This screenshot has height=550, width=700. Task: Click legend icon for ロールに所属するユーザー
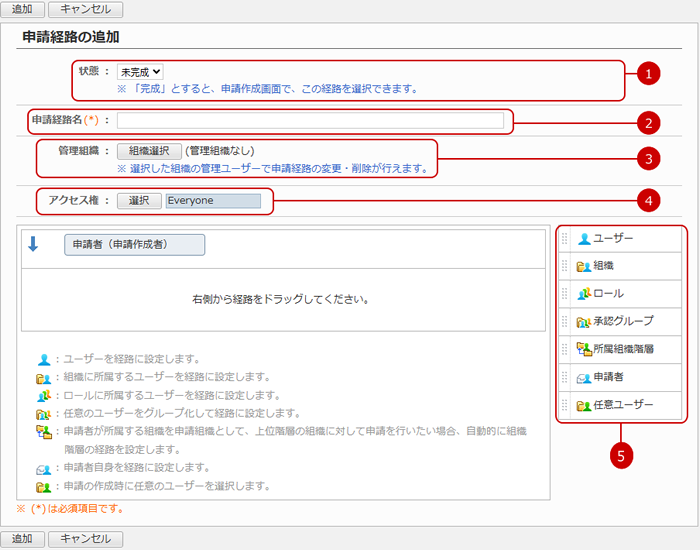point(44,396)
